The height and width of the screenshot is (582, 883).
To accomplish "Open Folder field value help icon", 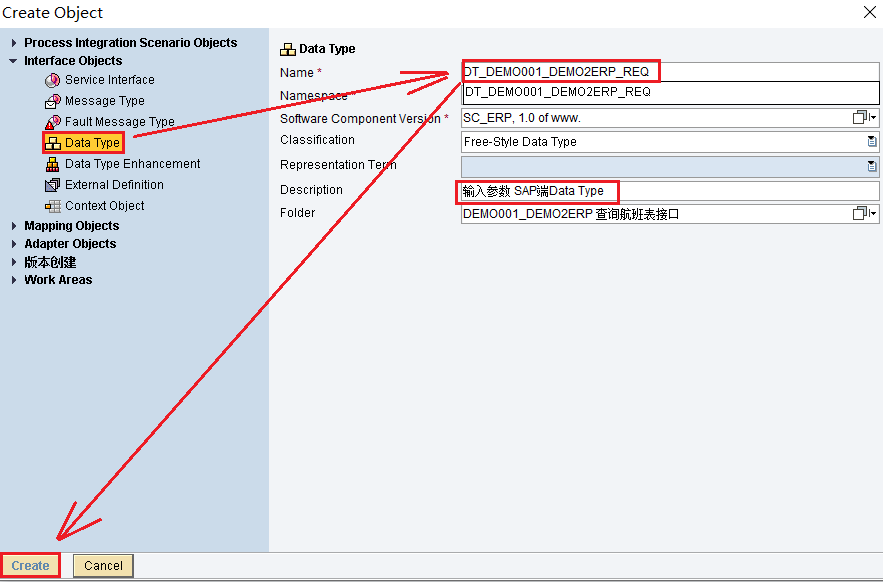I will coord(860,214).
